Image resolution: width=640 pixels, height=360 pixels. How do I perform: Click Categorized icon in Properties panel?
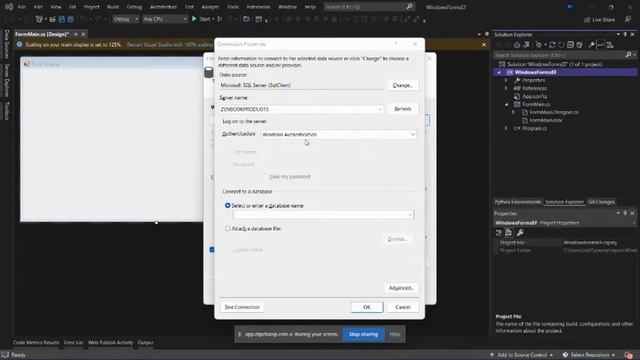499,233
